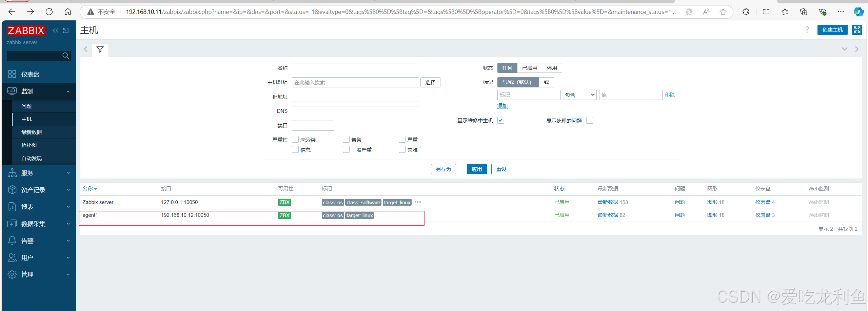Select 或 tag evaluation option
Image resolution: width=868 pixels, height=311 pixels.
tap(546, 82)
